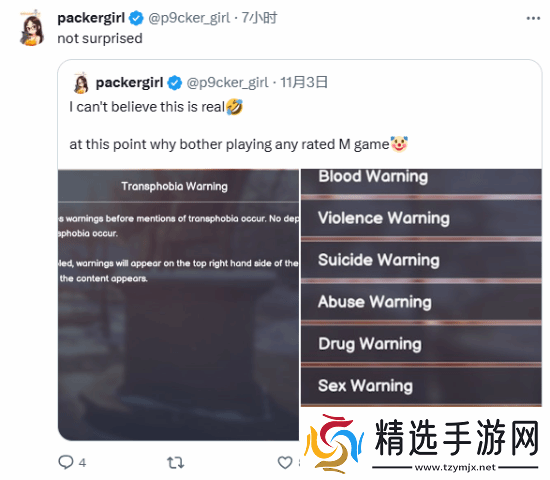The width and height of the screenshot is (550, 480).
Task: Click the verified badge in quoted tweet
Action: click(174, 83)
